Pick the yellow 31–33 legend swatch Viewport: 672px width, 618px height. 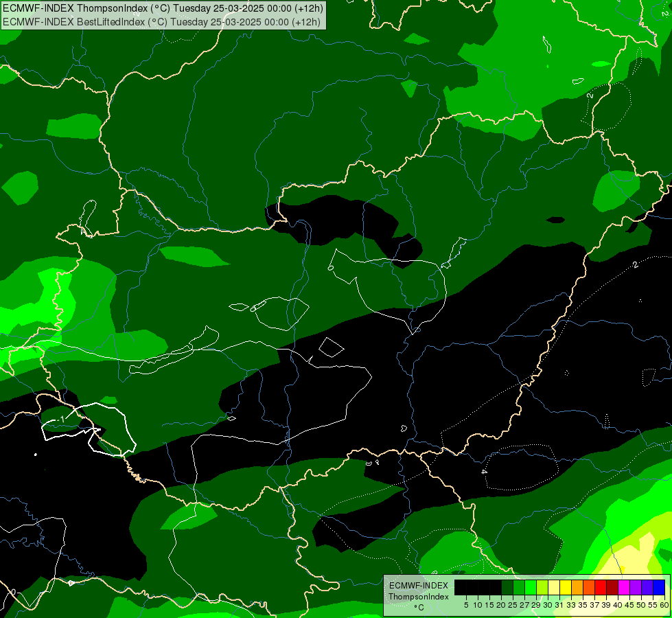pos(566,587)
